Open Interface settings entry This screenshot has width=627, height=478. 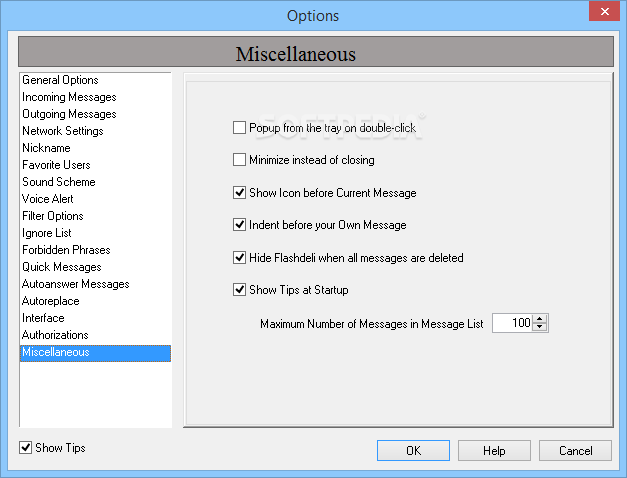[95, 318]
